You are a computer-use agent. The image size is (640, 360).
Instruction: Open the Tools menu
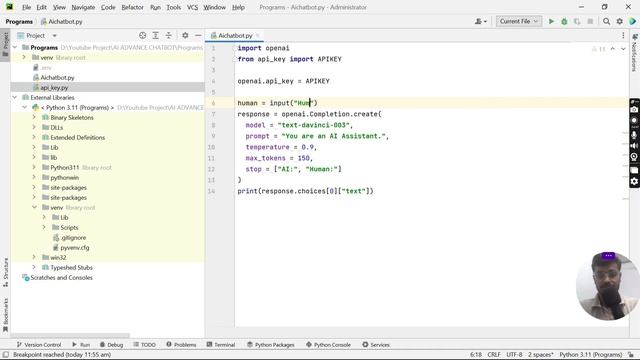tap(173, 7)
